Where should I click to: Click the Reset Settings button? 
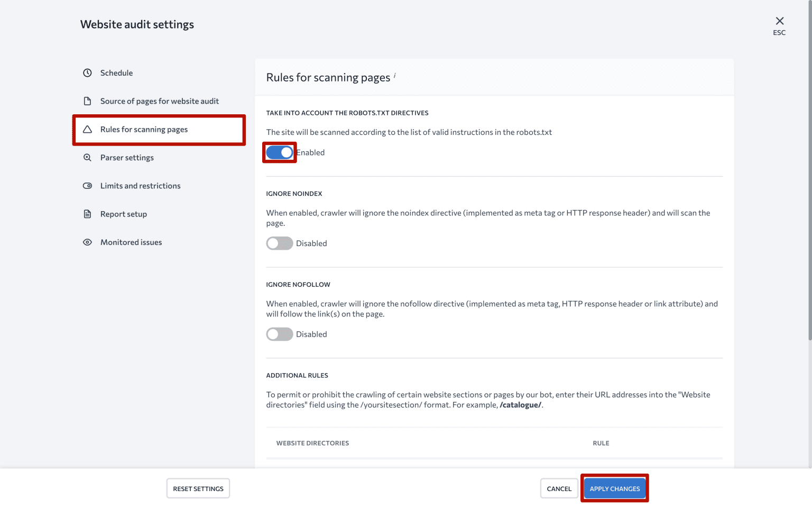coord(198,488)
